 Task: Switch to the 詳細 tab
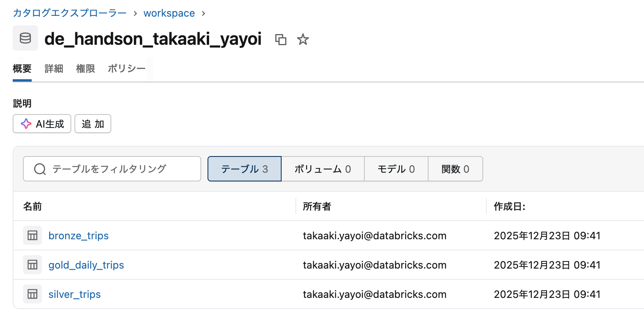[x=54, y=68]
